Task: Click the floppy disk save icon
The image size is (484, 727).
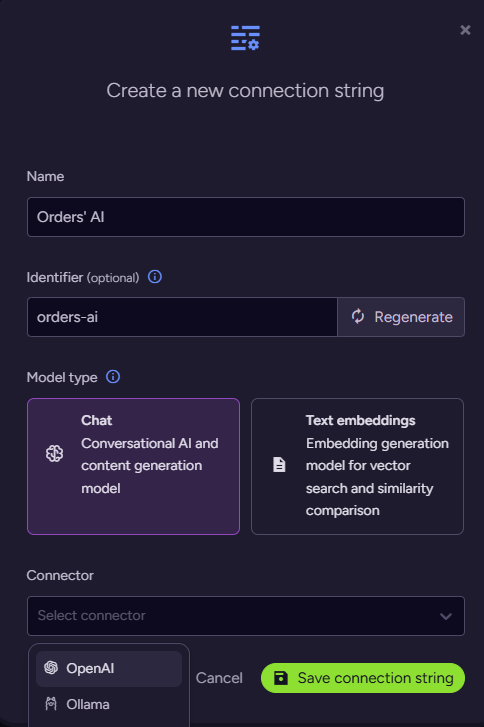Action: [280, 678]
